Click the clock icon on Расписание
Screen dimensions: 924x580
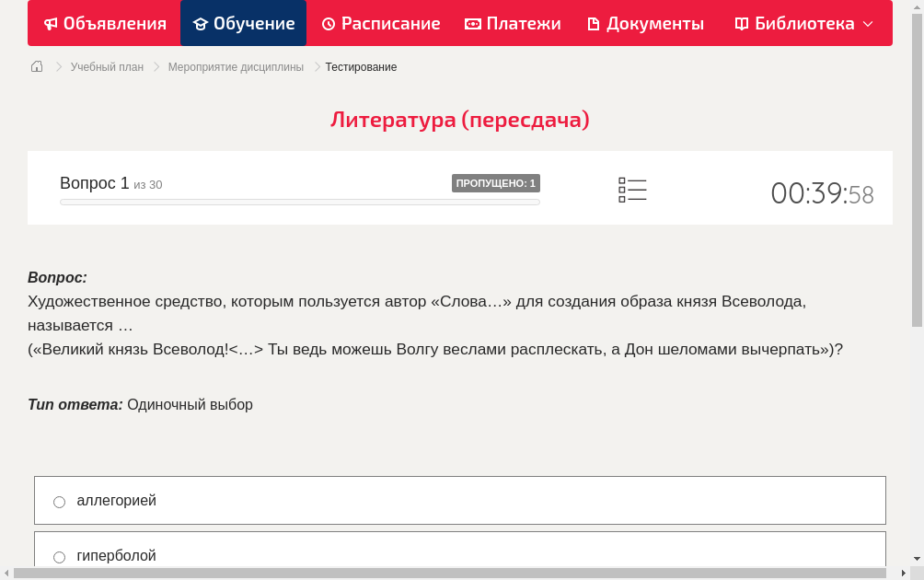[x=329, y=23]
